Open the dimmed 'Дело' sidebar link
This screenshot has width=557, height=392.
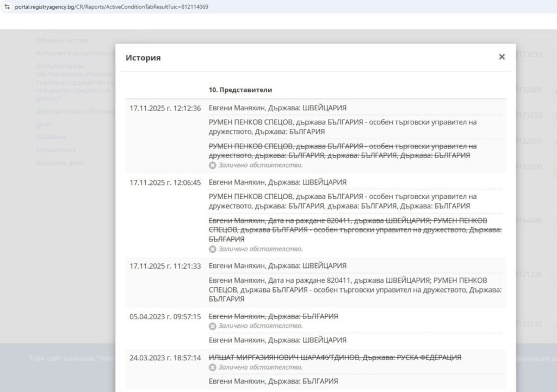44,123
